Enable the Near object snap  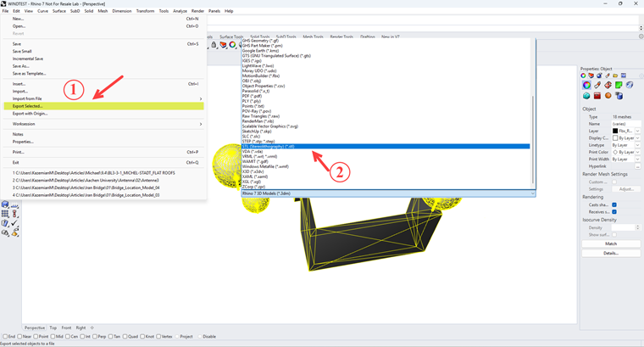pos(19,336)
